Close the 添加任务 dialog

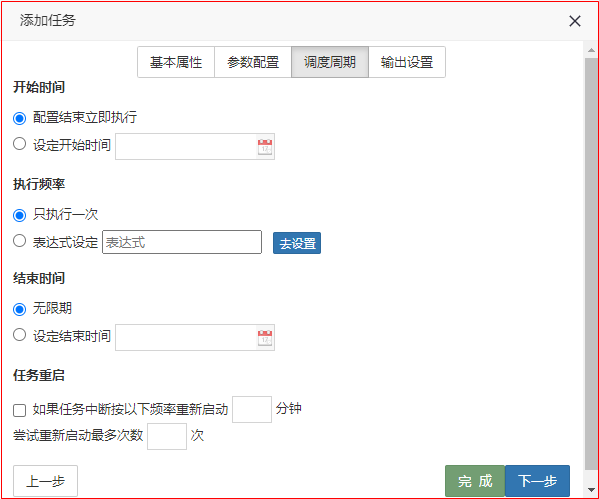pyautogui.click(x=575, y=21)
